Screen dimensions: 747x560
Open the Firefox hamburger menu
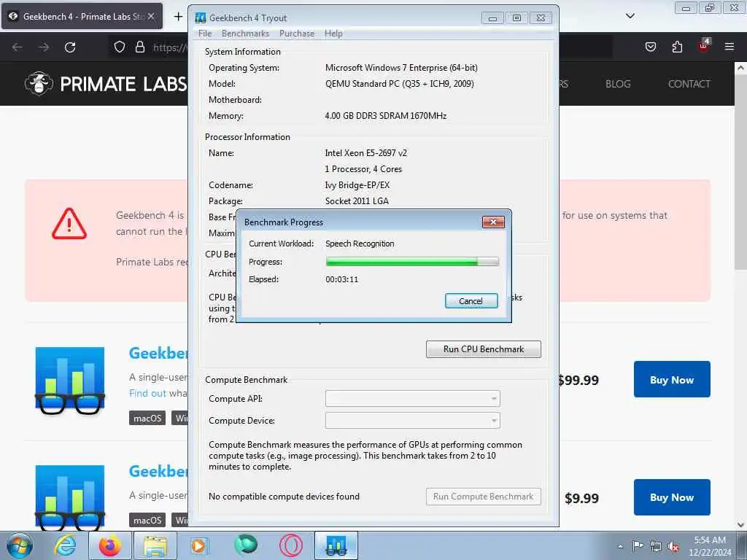729,47
